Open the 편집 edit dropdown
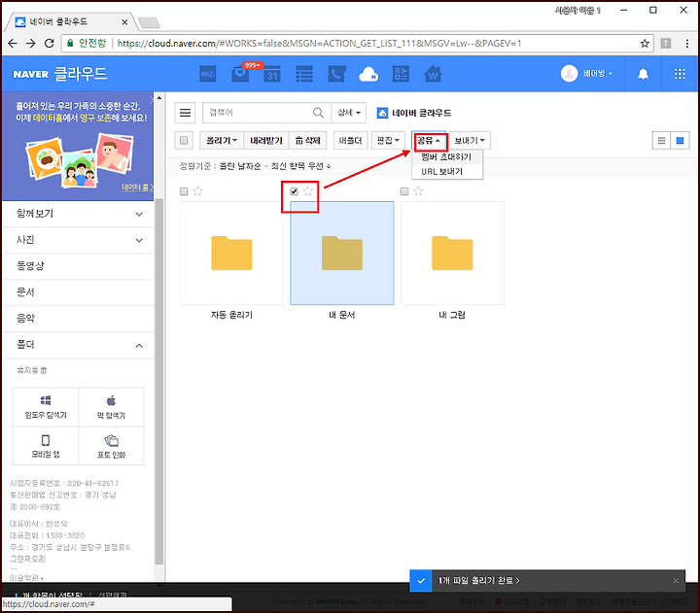 (x=388, y=141)
